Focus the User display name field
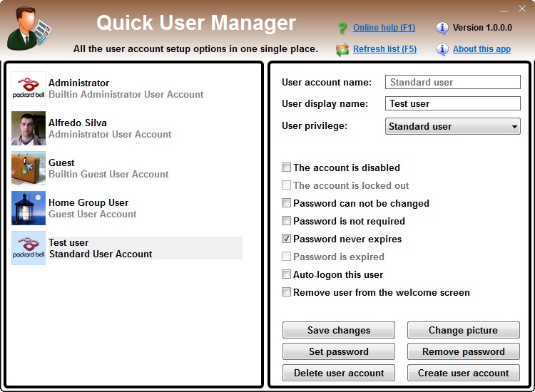 (x=452, y=103)
